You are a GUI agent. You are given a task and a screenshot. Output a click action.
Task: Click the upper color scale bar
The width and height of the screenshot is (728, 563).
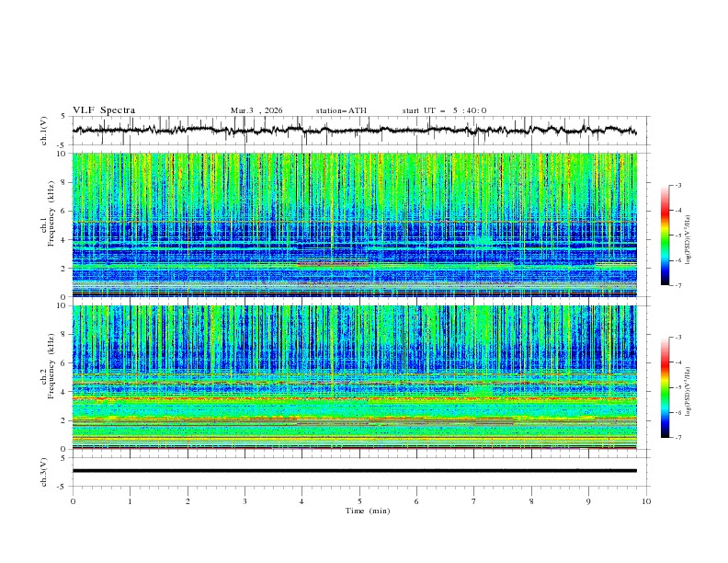(665, 236)
